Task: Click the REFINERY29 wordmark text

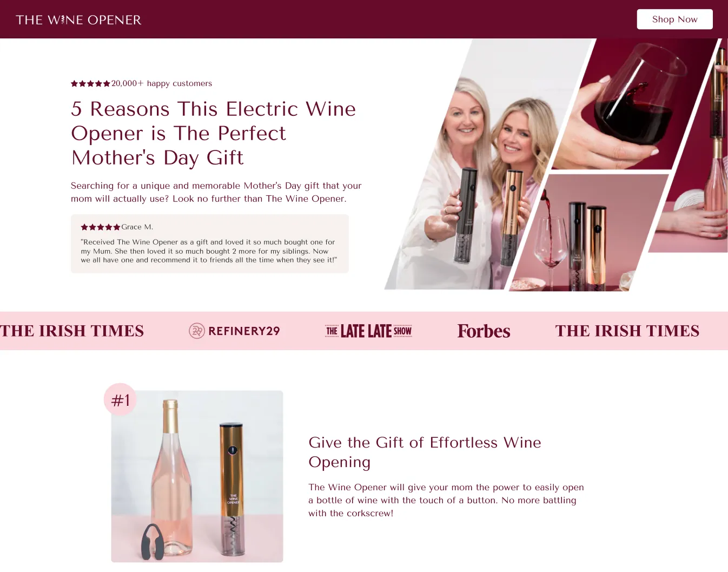Action: pos(244,331)
